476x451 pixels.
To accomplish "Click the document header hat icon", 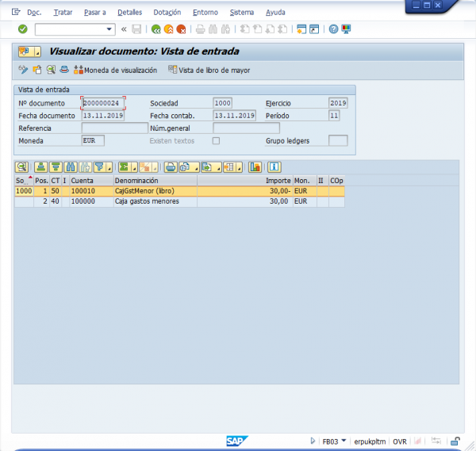I will (64, 70).
